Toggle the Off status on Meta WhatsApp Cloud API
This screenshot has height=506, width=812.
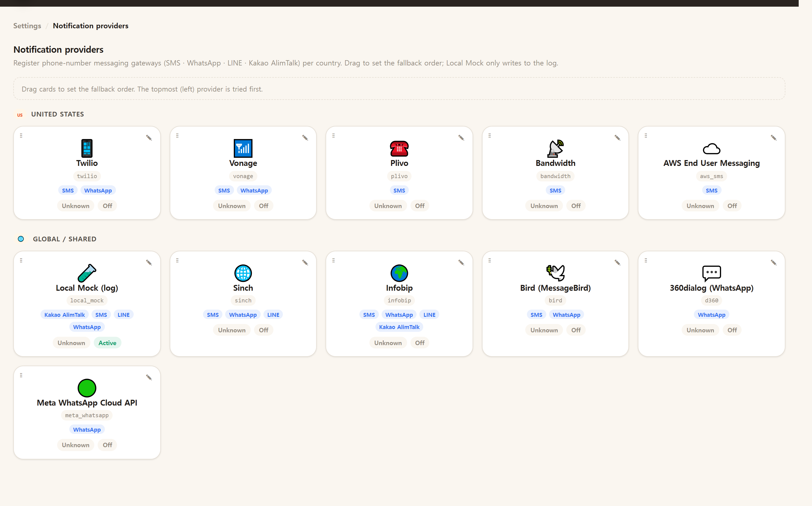pyautogui.click(x=107, y=445)
